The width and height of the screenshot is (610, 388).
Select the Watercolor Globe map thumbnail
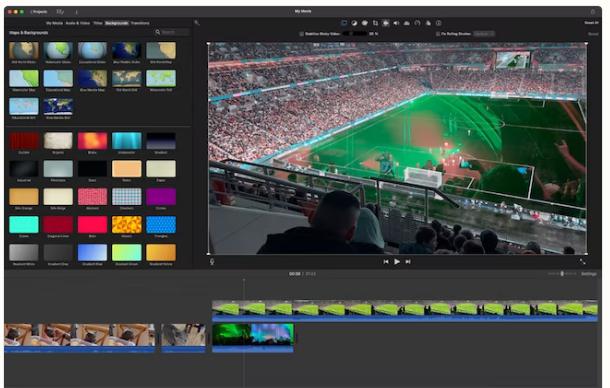click(x=58, y=51)
